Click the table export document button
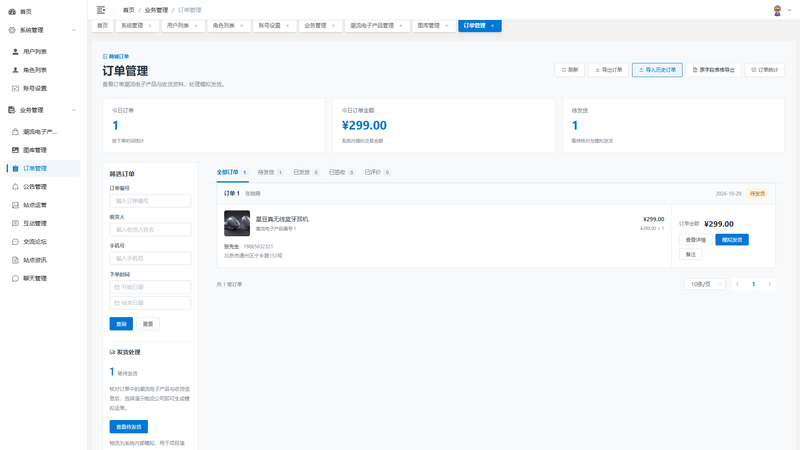This screenshot has width=800, height=450. [x=713, y=70]
